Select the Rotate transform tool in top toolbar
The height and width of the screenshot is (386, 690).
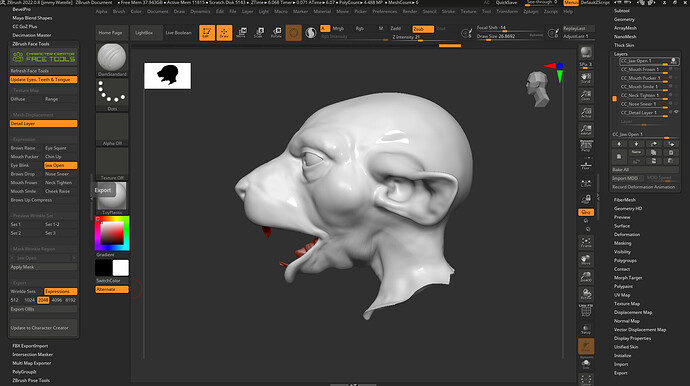[x=276, y=33]
